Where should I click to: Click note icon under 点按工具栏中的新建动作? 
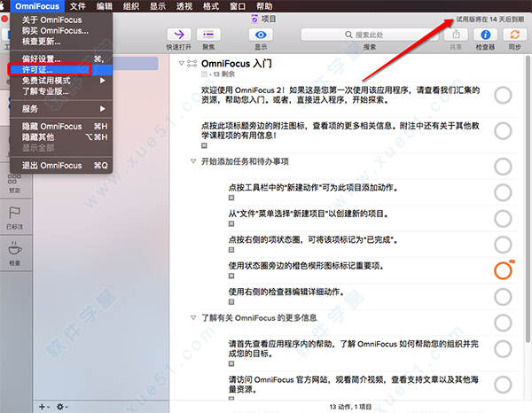[x=231, y=198]
